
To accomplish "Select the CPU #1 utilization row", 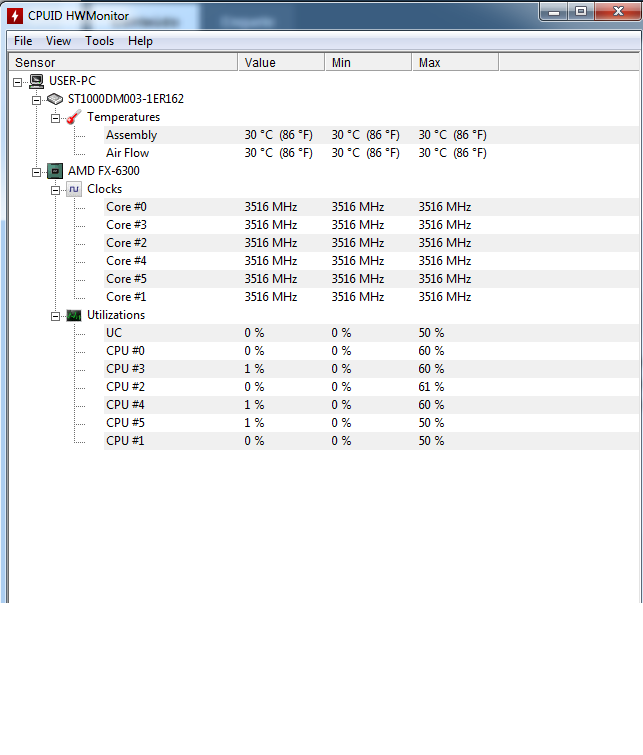I will click(371, 441).
